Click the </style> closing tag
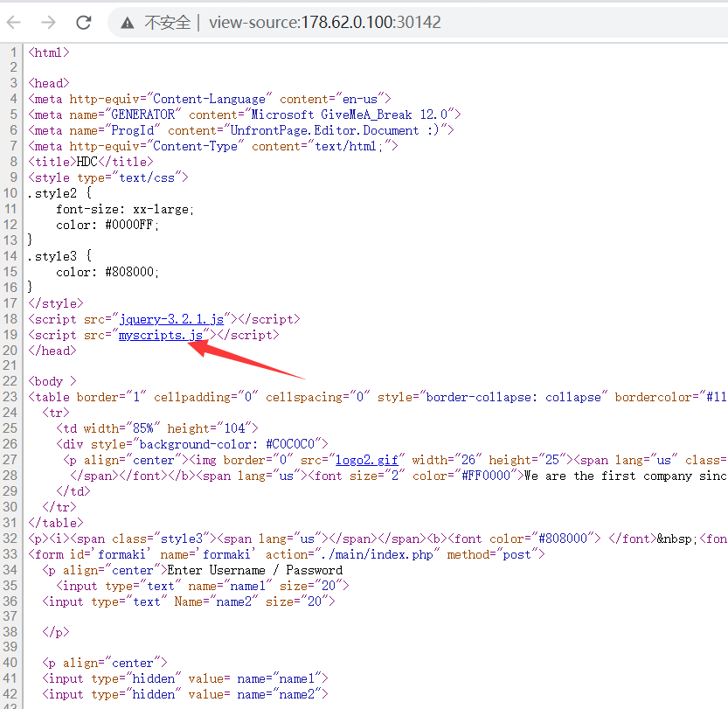 pos(55,303)
